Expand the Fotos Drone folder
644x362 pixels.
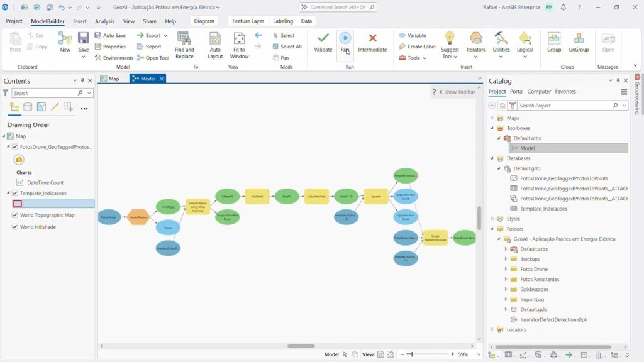[x=506, y=269]
